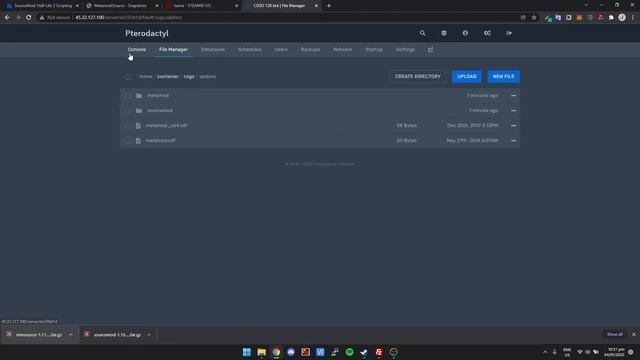
Task: Open Discord from the taskbar
Action: (x=291, y=352)
